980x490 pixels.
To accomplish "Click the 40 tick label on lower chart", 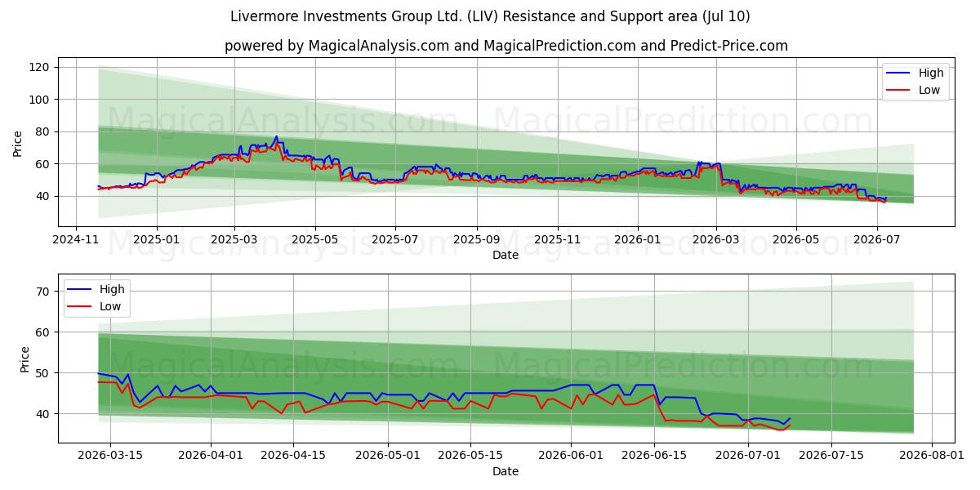I will coord(44,414).
